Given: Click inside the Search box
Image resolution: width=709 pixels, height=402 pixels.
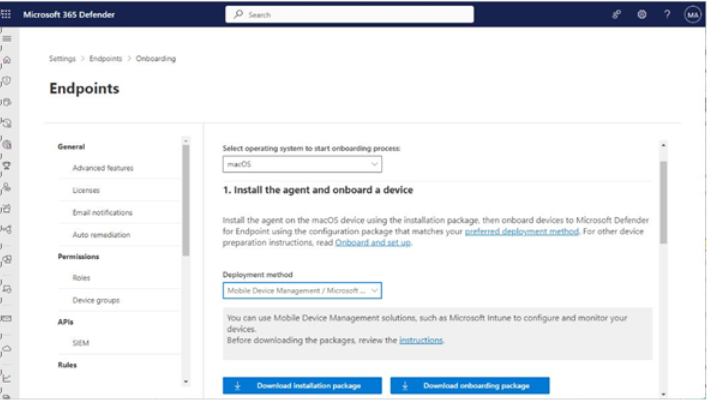Looking at the screenshot, I should click(350, 14).
